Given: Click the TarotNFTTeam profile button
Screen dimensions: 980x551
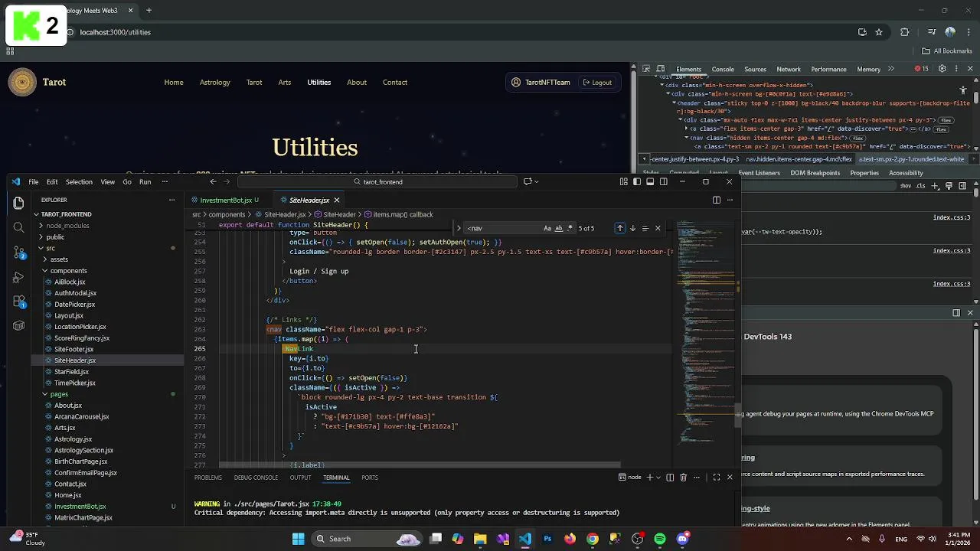Looking at the screenshot, I should coord(541,83).
